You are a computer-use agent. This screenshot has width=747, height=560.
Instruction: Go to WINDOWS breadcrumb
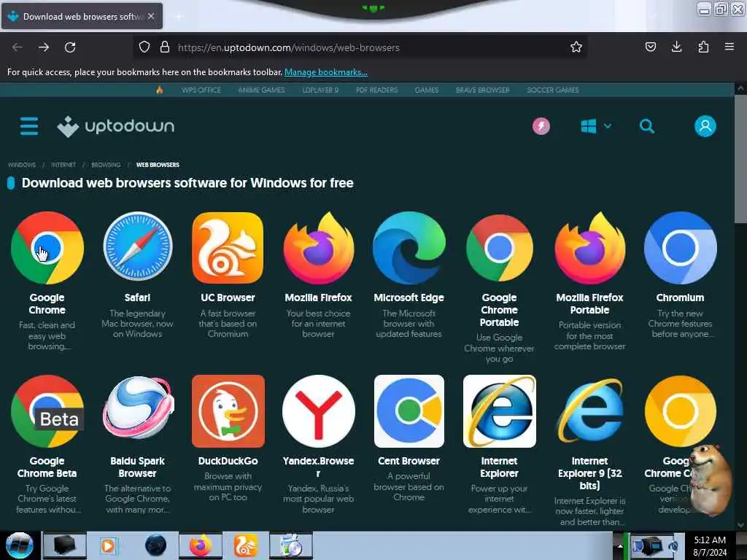(22, 165)
